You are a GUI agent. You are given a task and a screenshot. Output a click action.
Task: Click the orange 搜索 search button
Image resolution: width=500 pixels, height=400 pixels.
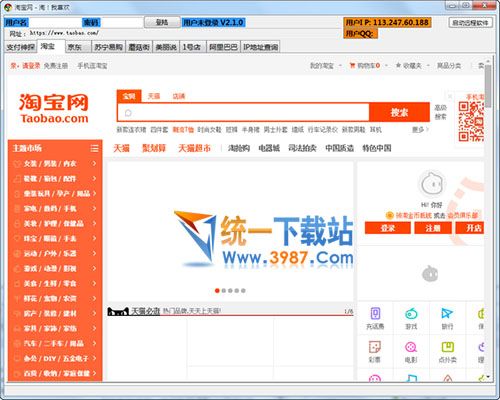tap(399, 113)
